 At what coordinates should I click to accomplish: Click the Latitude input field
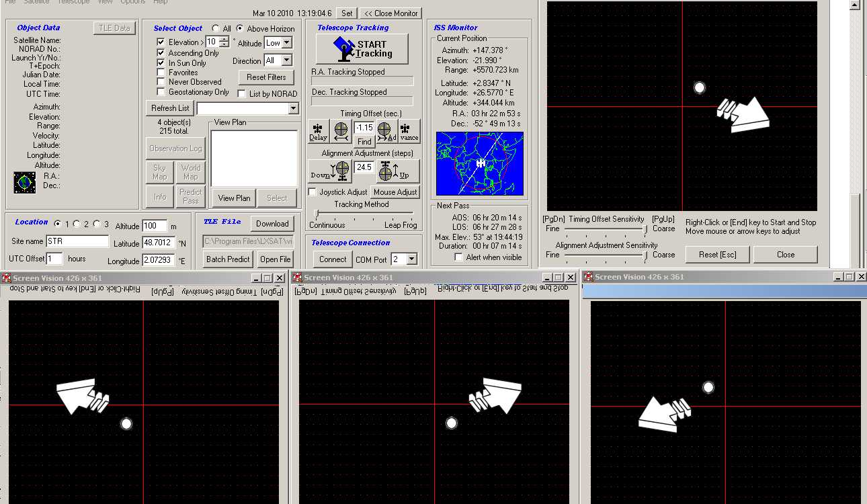point(159,243)
